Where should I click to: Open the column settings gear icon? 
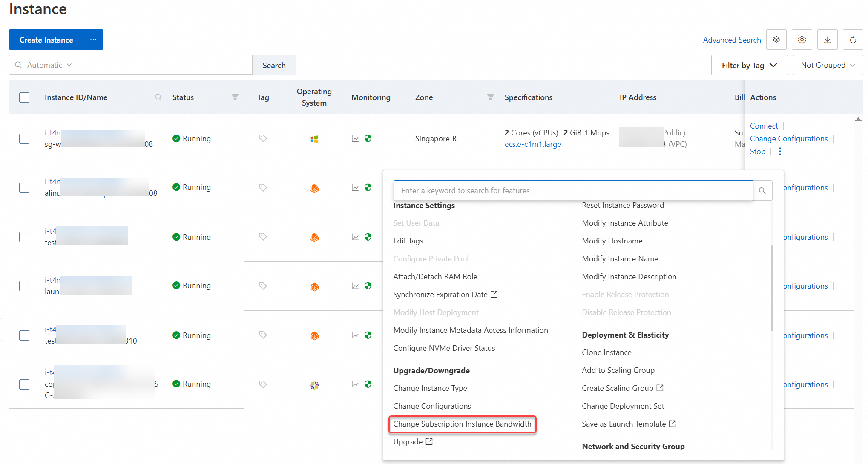802,40
